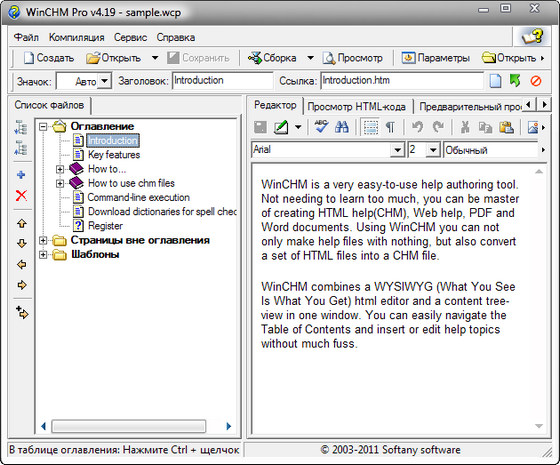Click the move down arrow icon
560x465 pixels.
(x=22, y=244)
